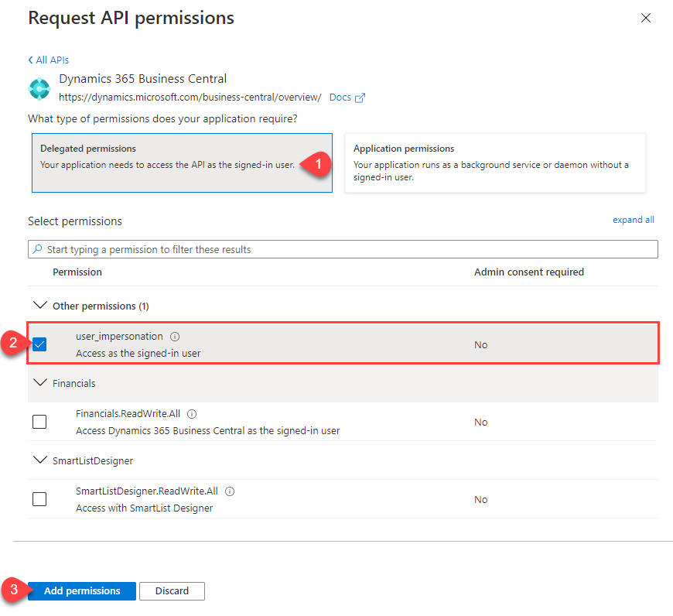Show info for SmartListDesigner.ReadWrite.All permission

(x=230, y=491)
